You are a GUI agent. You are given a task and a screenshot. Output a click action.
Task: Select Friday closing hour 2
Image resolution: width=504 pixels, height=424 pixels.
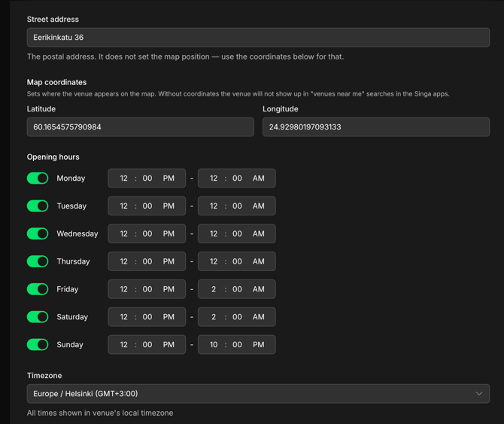tap(214, 289)
